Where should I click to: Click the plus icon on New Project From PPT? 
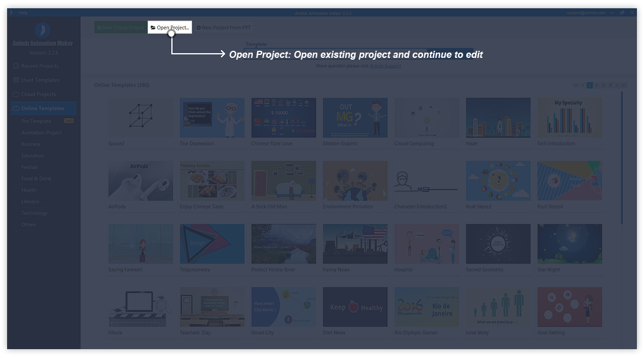tap(199, 28)
